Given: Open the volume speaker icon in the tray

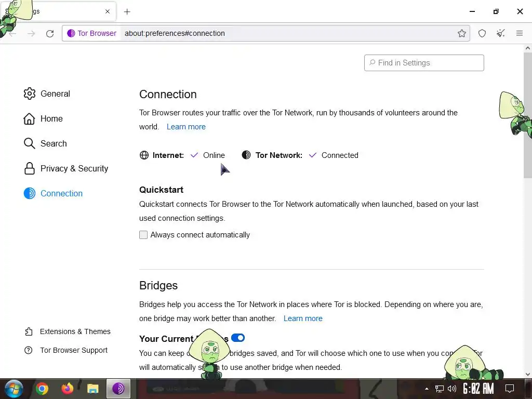Looking at the screenshot, I should tap(452, 389).
